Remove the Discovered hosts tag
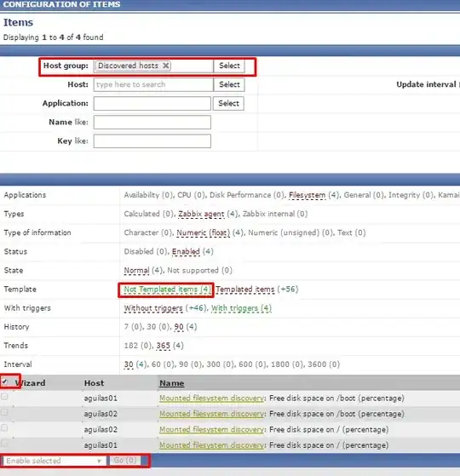The height and width of the screenshot is (476, 460). click(x=166, y=66)
